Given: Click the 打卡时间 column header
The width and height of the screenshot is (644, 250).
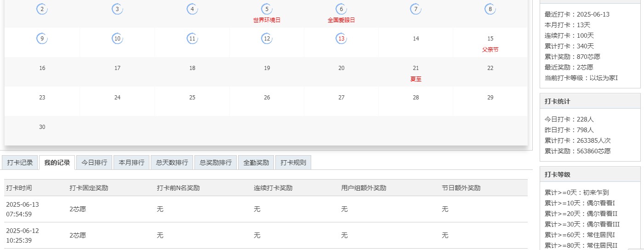Looking at the screenshot, I should (x=19, y=188).
